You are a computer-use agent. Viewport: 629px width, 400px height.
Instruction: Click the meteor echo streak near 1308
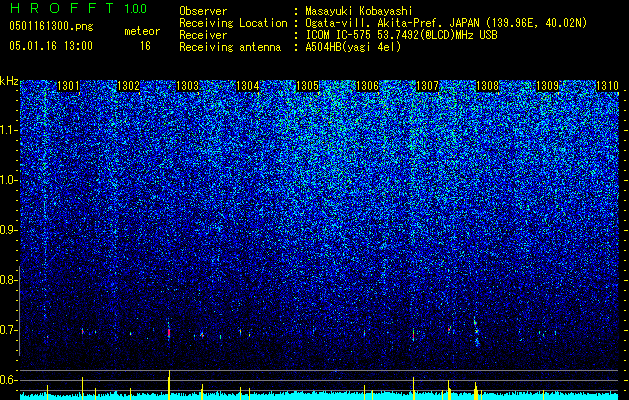point(476,331)
